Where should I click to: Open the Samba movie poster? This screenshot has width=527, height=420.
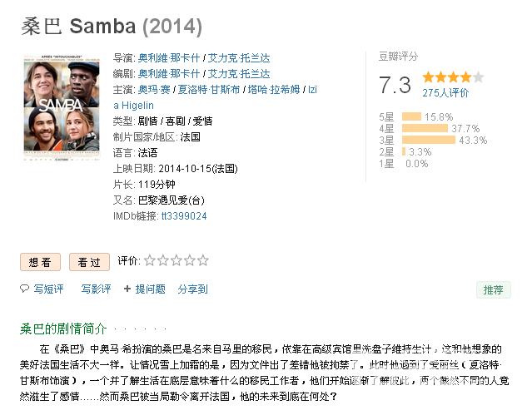pyautogui.click(x=62, y=106)
